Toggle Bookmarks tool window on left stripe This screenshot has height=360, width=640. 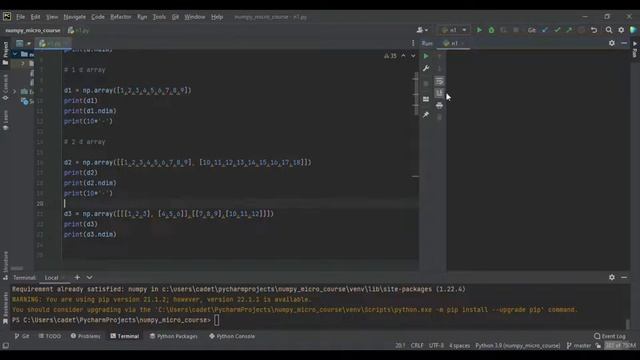click(x=5, y=308)
